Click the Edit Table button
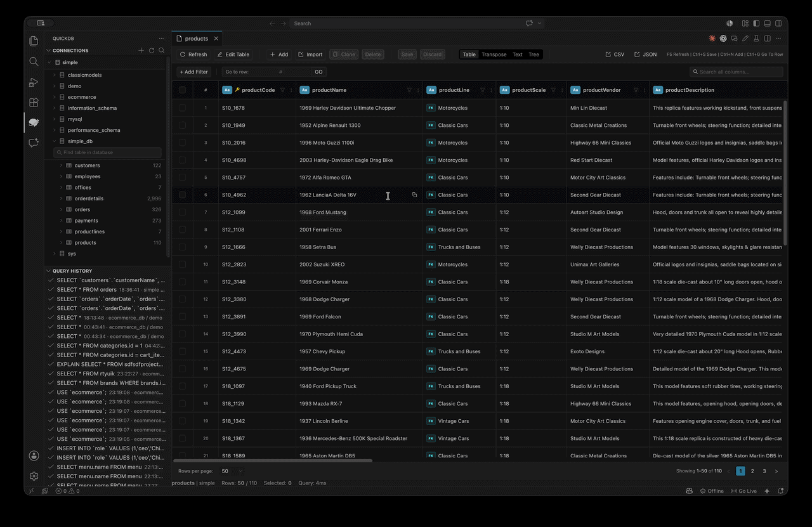 pos(233,55)
